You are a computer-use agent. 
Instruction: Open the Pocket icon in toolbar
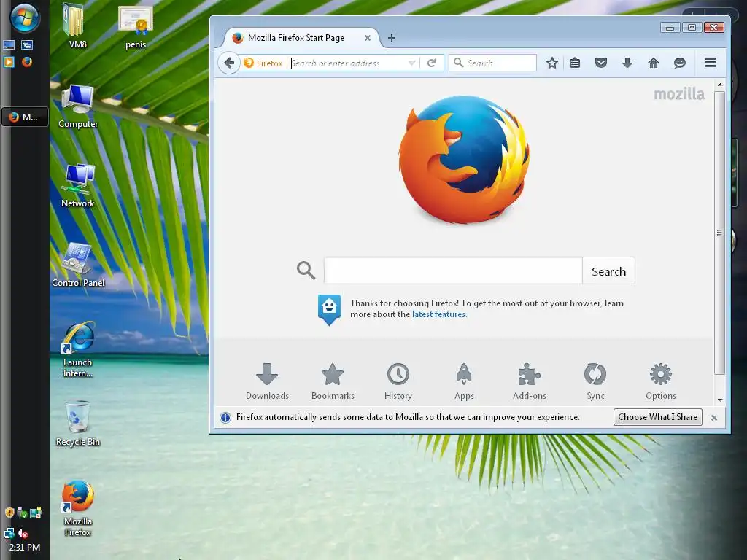click(601, 63)
